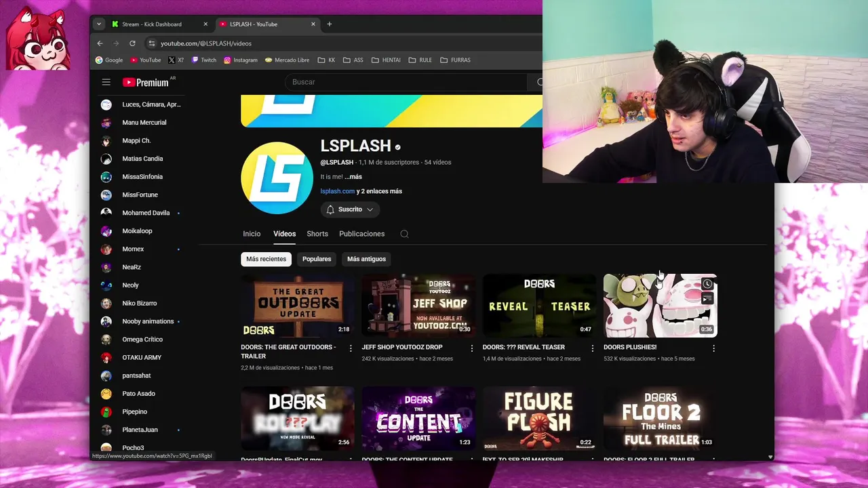Open the Twitch bookmark
Image resolution: width=868 pixels, height=488 pixels.
(x=204, y=60)
